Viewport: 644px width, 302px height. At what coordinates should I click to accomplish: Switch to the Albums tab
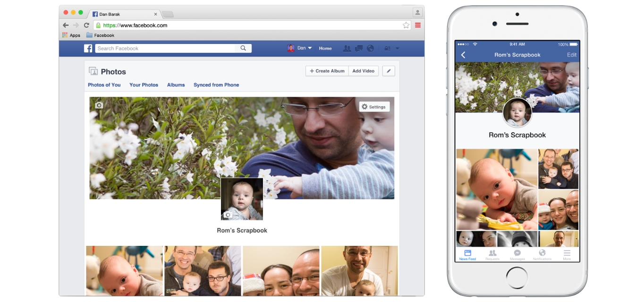click(x=176, y=85)
